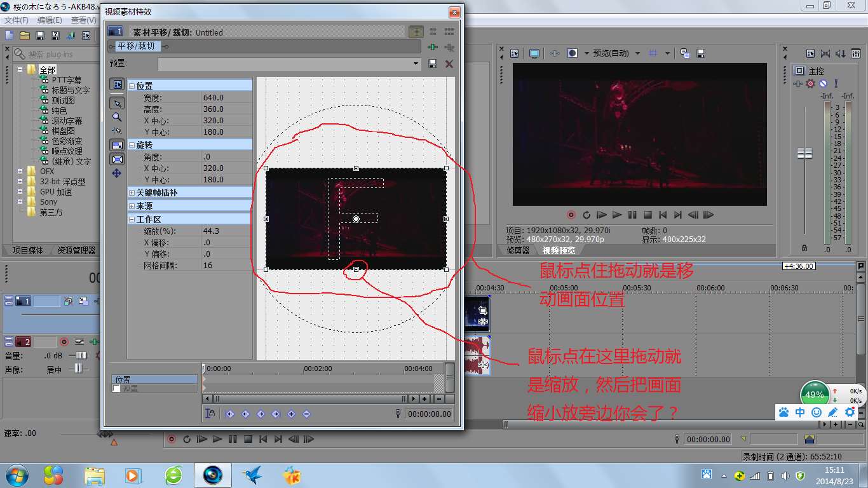Toggle Size About Center in crop dialog
The height and width of the screenshot is (488, 868).
pyautogui.click(x=117, y=159)
